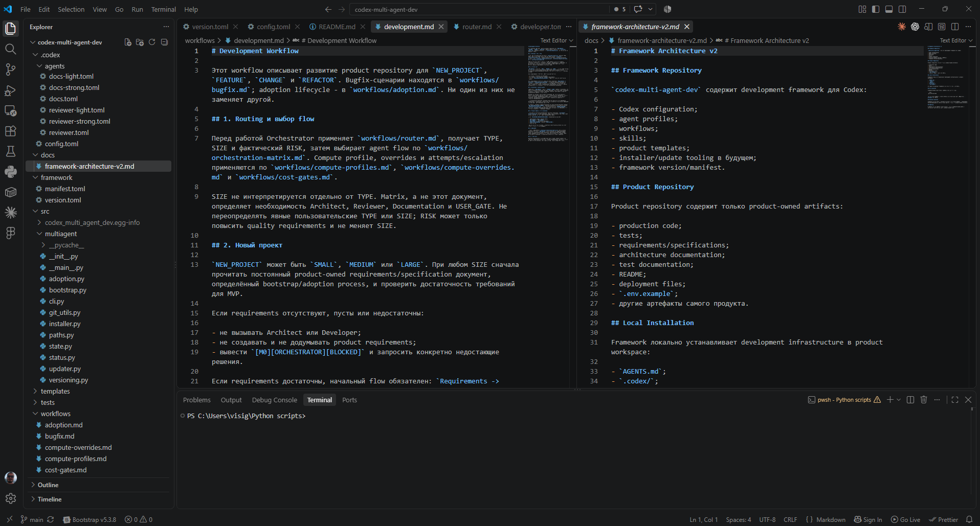Open the Customize Layout control

tap(862, 9)
